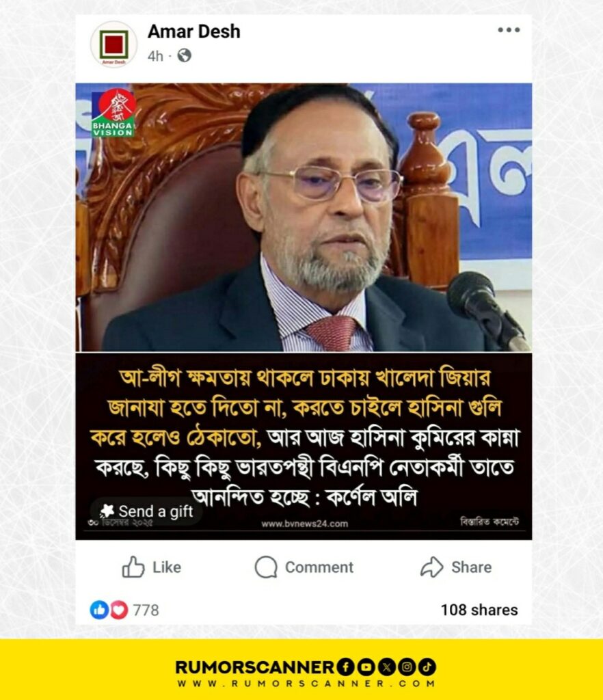
Task: Click the Rumor Scanner X icon
Action: (x=386, y=667)
